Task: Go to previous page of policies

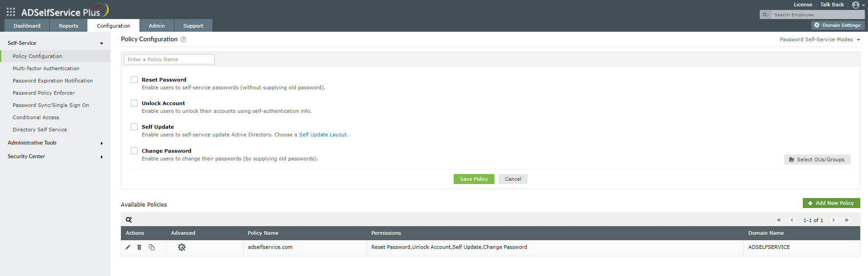Action: point(792,220)
